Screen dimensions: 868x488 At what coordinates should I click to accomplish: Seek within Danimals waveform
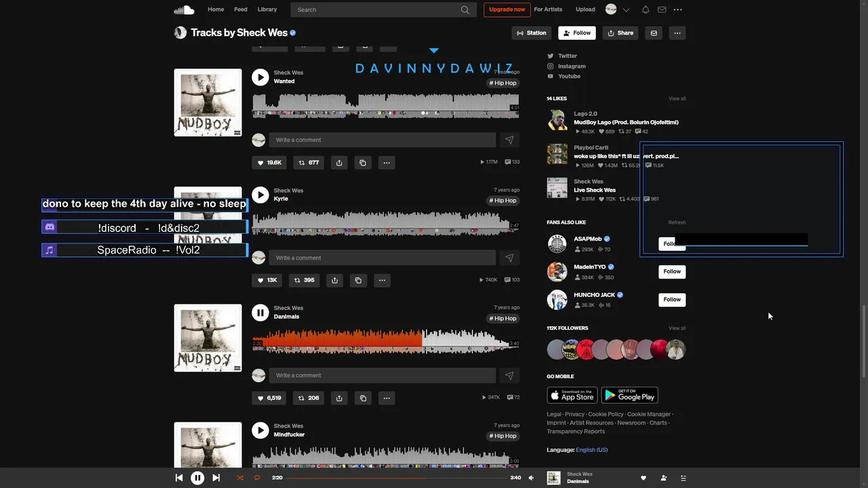point(385,342)
